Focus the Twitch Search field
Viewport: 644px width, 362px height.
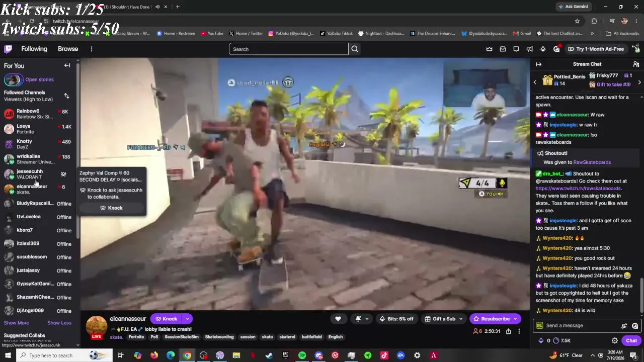click(x=289, y=49)
